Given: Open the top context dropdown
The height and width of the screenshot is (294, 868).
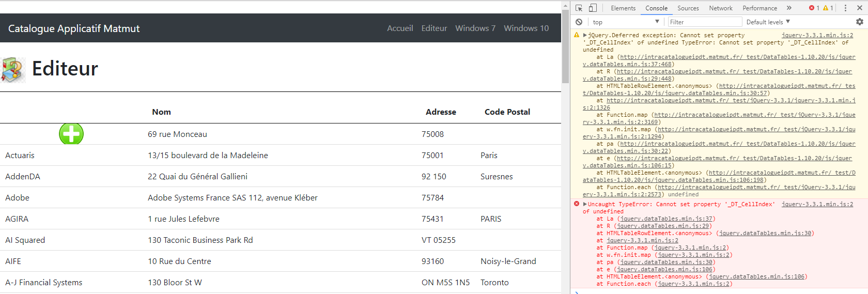Looking at the screenshot, I should [x=626, y=22].
